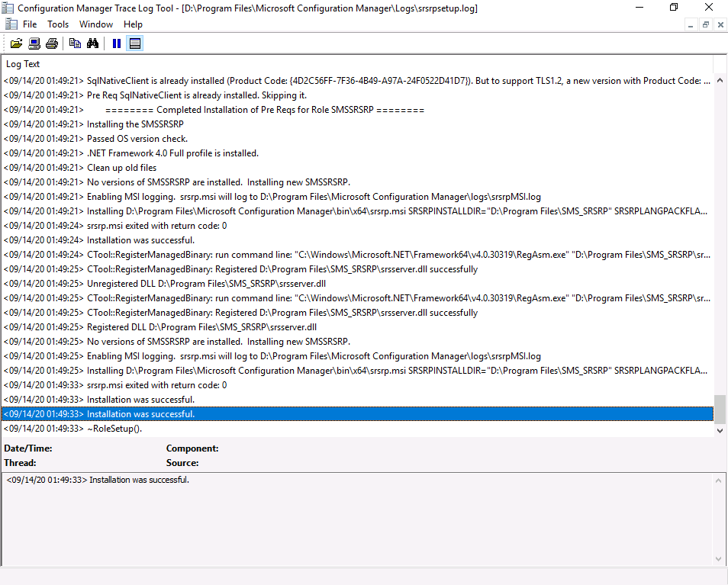Image resolution: width=728 pixels, height=585 pixels.
Task: Click the log list scroll down arrow
Action: 720,430
